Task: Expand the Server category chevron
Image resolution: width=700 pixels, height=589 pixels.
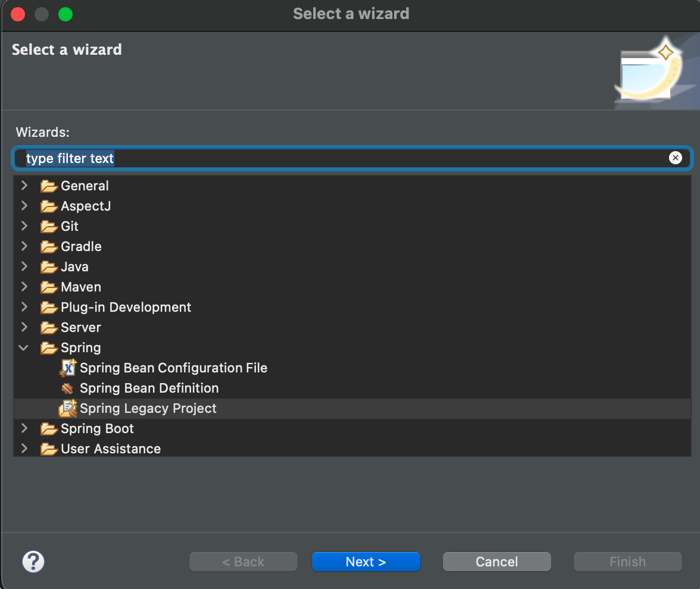Action: (24, 327)
